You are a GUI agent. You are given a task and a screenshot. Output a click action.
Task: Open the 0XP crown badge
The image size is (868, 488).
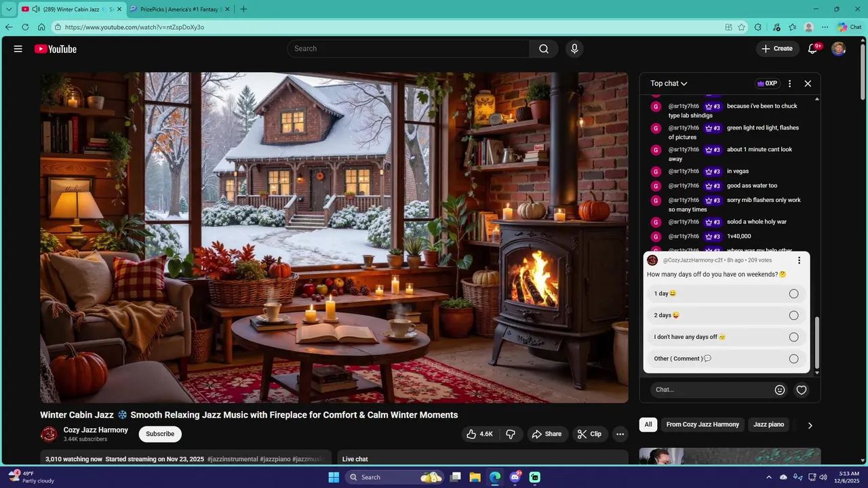[767, 83]
